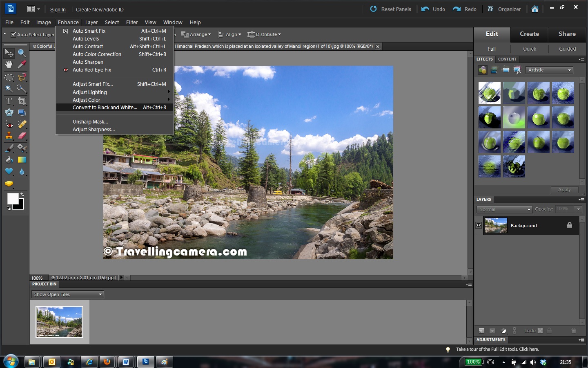Switch to the Content tab
This screenshot has height=368, width=588.
tap(507, 59)
